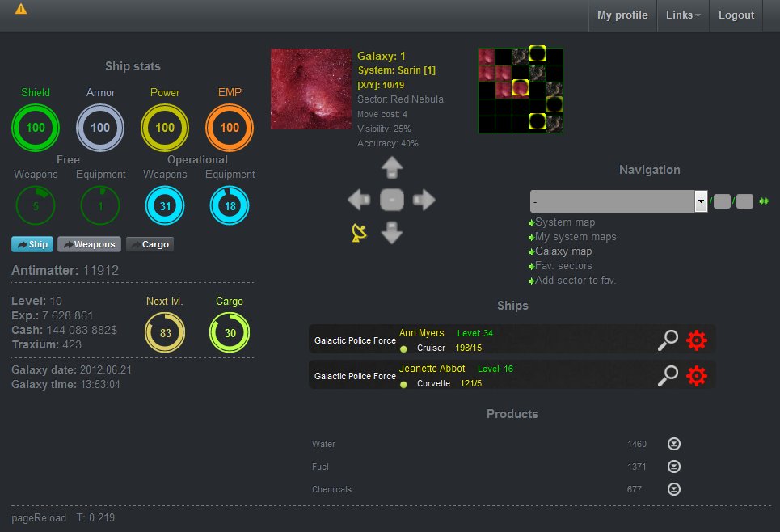Click the up movement arrow
780x532 pixels.
click(392, 168)
